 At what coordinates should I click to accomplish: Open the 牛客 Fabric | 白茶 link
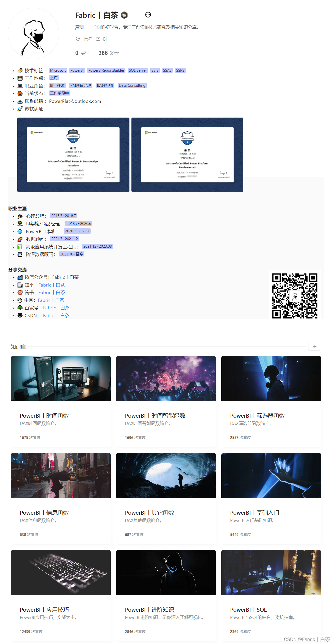(51, 300)
